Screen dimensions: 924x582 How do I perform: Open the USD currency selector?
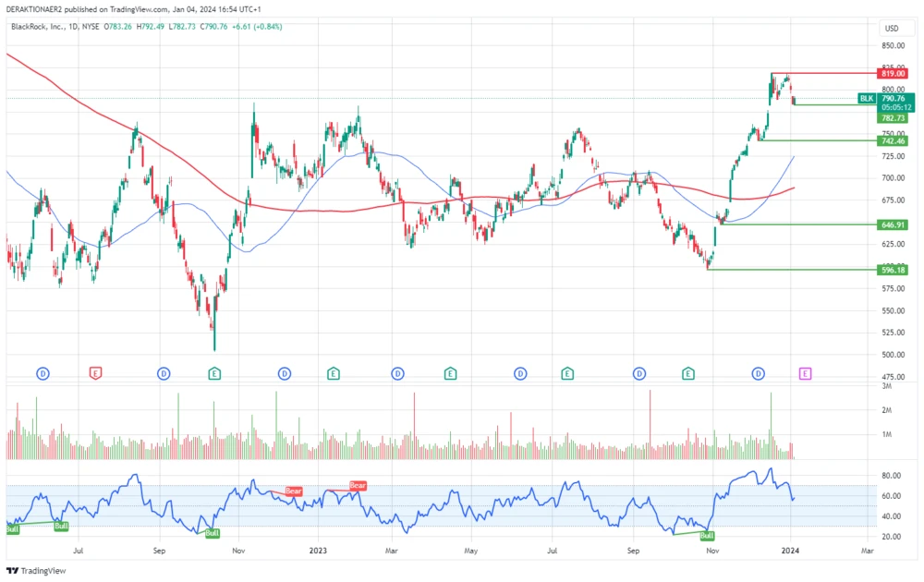click(x=891, y=29)
